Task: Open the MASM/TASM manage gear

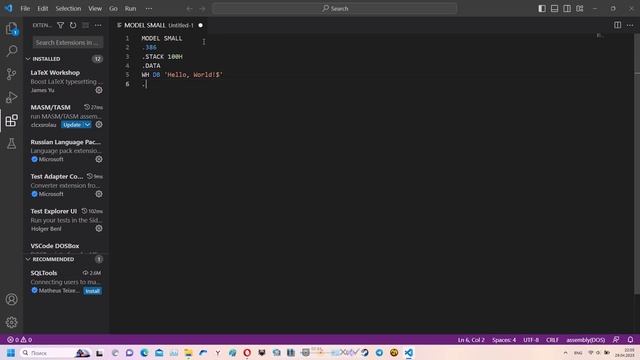Action: point(99,124)
